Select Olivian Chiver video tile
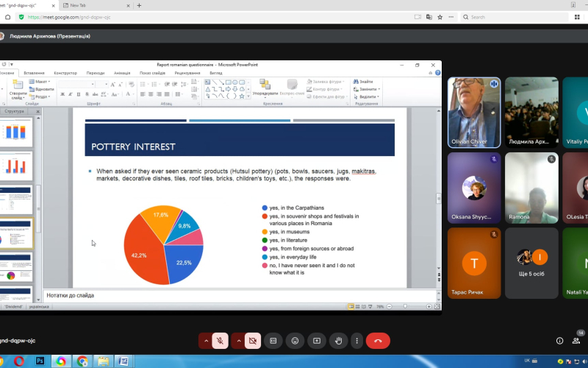This screenshot has width=588, height=368. pos(474,113)
